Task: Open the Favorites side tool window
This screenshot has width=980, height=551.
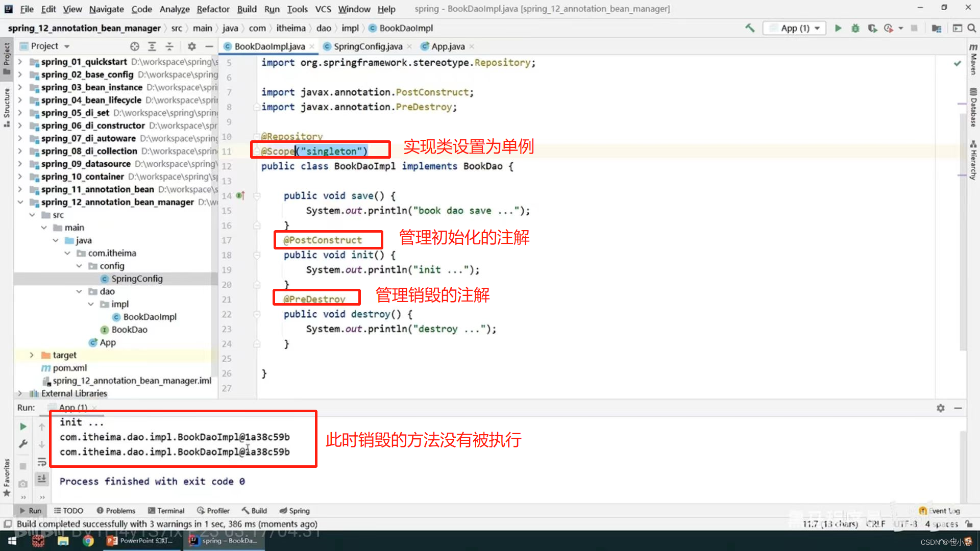Action: 7,478
